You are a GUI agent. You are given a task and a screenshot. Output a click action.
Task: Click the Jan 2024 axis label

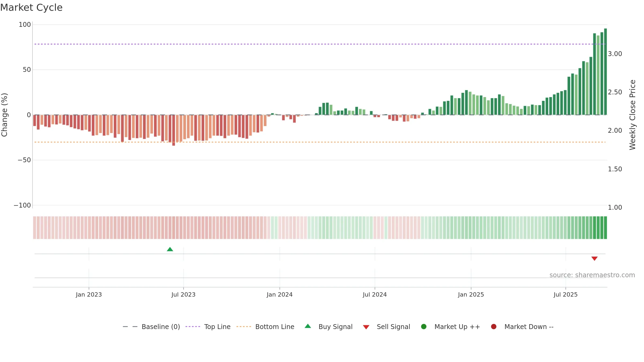[280, 295]
